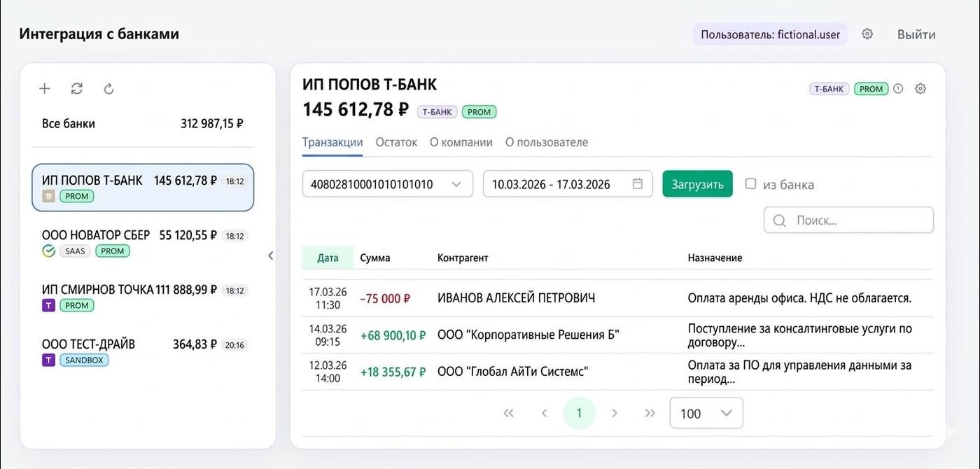Image resolution: width=980 pixels, height=469 pixels.
Task: Open the calendar icon in date range field
Action: pos(637,184)
